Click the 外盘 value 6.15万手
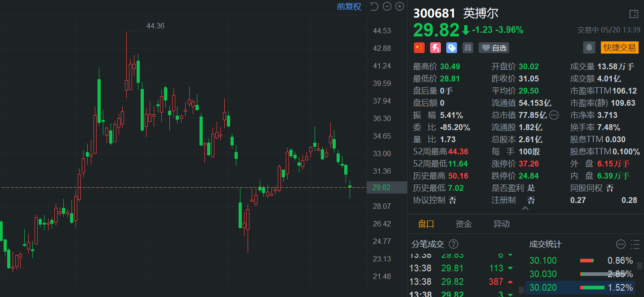 click(x=613, y=164)
